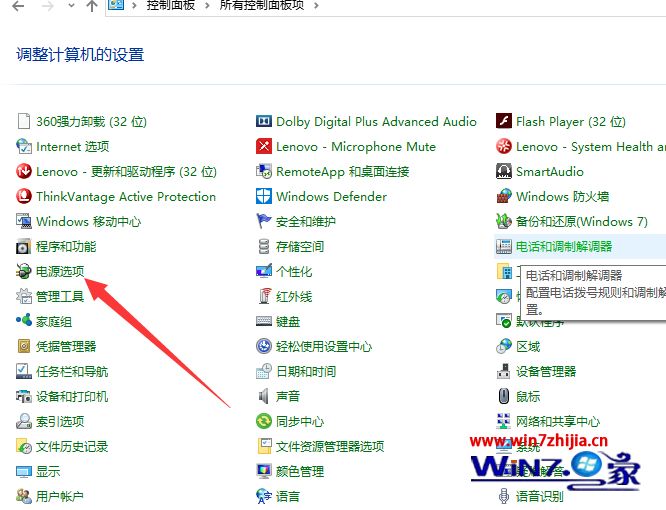666x510 pixels.
Task: Click the Windows 防火墙 icon
Action: (x=504, y=196)
